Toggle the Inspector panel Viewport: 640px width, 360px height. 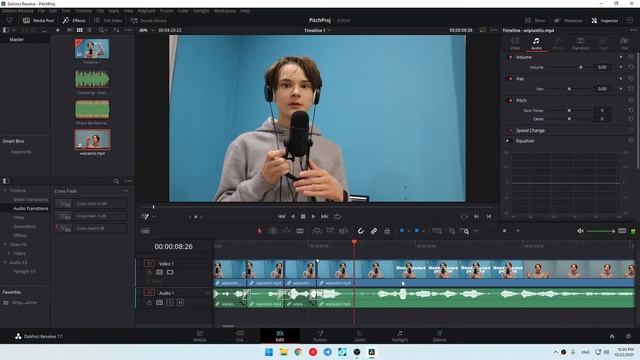[605, 20]
